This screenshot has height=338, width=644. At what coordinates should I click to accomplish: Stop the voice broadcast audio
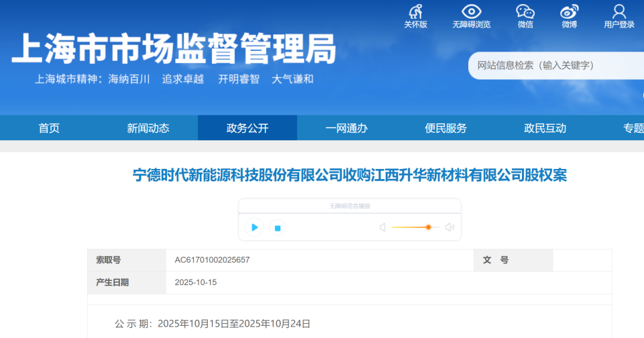(x=277, y=227)
